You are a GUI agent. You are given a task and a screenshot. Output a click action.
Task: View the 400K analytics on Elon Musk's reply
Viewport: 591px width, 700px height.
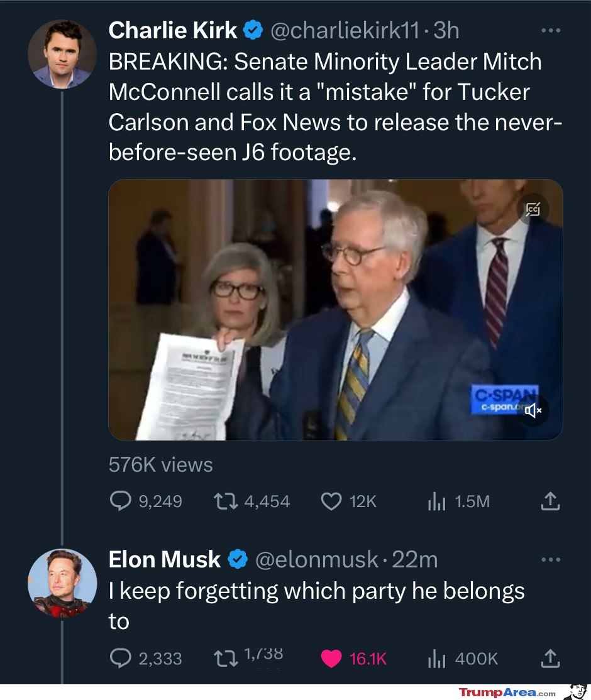click(463, 659)
